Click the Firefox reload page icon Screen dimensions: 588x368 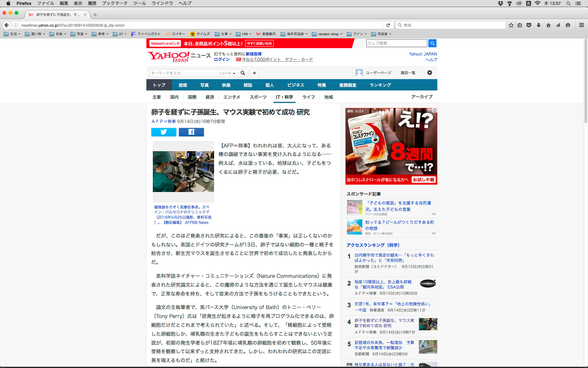pyautogui.click(x=388, y=25)
